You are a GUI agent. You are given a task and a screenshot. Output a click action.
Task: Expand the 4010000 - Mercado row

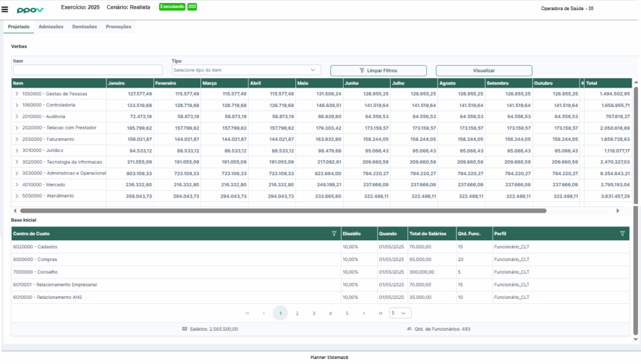coord(17,185)
